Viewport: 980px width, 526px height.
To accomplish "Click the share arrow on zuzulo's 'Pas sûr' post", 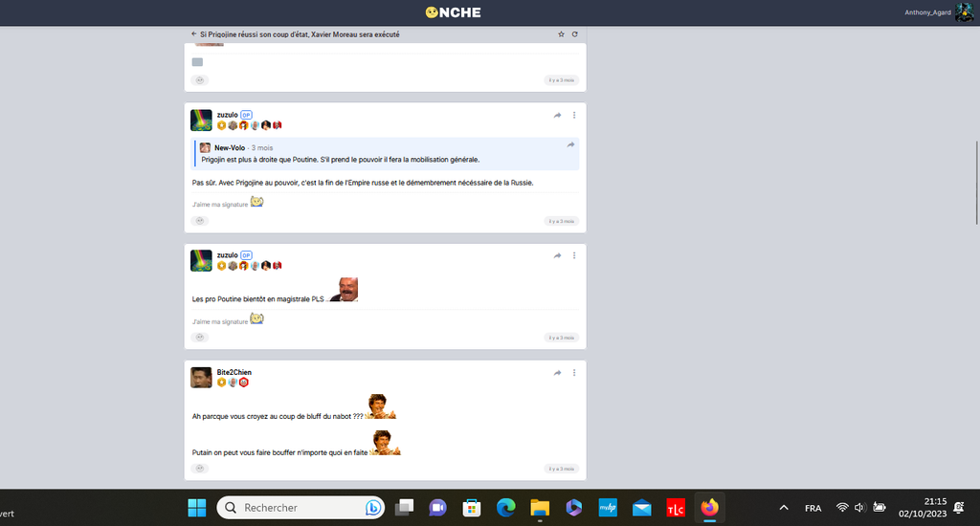I will (558, 116).
